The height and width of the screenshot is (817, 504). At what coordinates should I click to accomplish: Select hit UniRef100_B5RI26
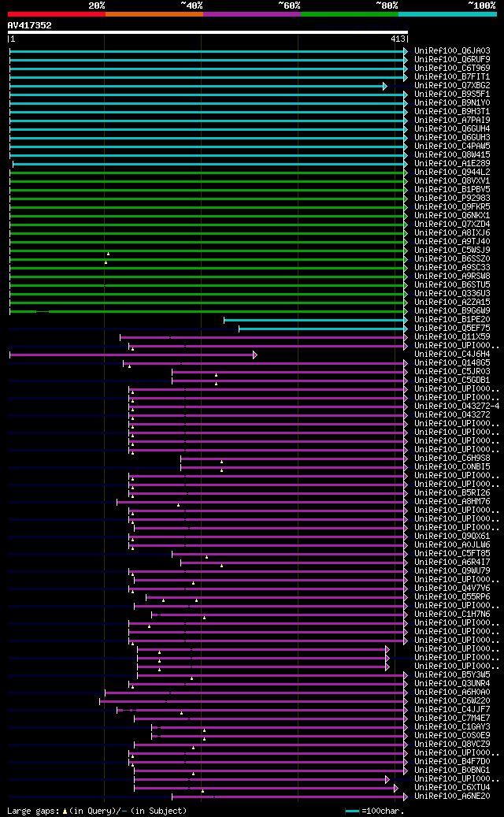[452, 493]
